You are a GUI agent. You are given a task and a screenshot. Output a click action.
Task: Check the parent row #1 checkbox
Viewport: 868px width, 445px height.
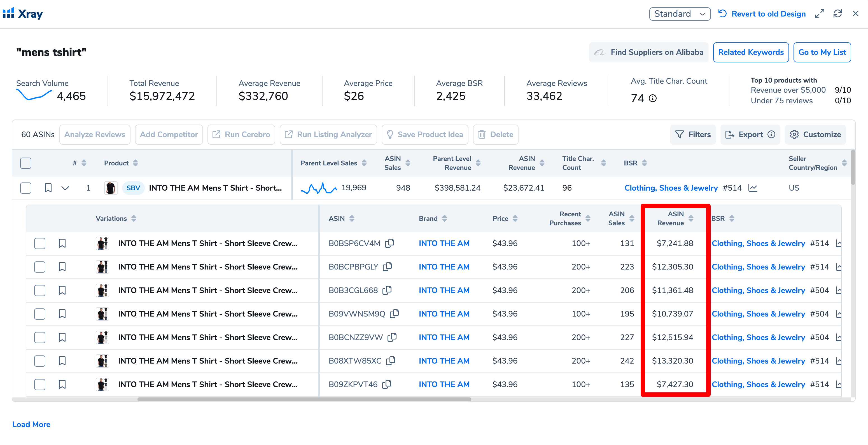pyautogui.click(x=25, y=188)
